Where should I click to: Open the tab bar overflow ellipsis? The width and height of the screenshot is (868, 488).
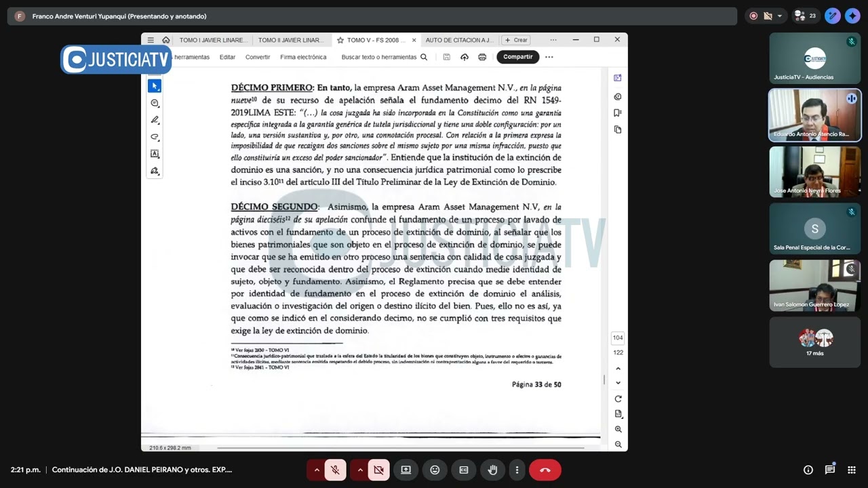point(553,40)
